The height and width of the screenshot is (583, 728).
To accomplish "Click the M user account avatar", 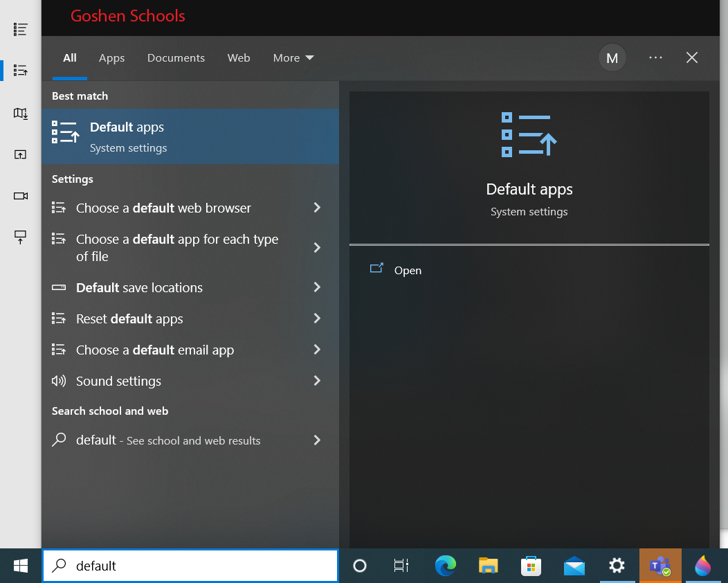I will coord(612,57).
